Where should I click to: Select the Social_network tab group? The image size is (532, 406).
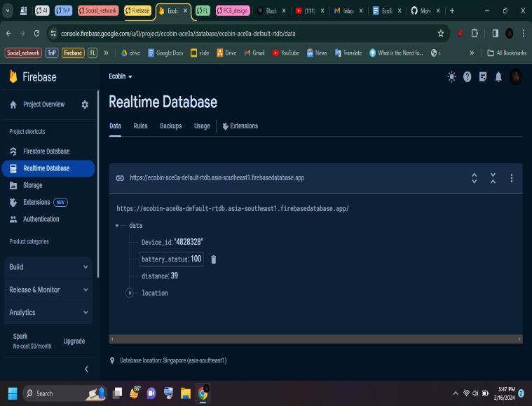point(98,11)
